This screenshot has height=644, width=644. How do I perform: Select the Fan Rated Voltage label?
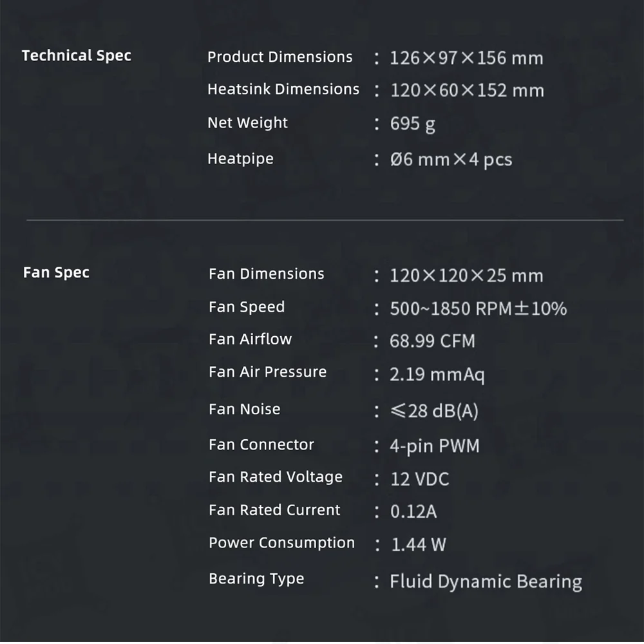point(275,477)
